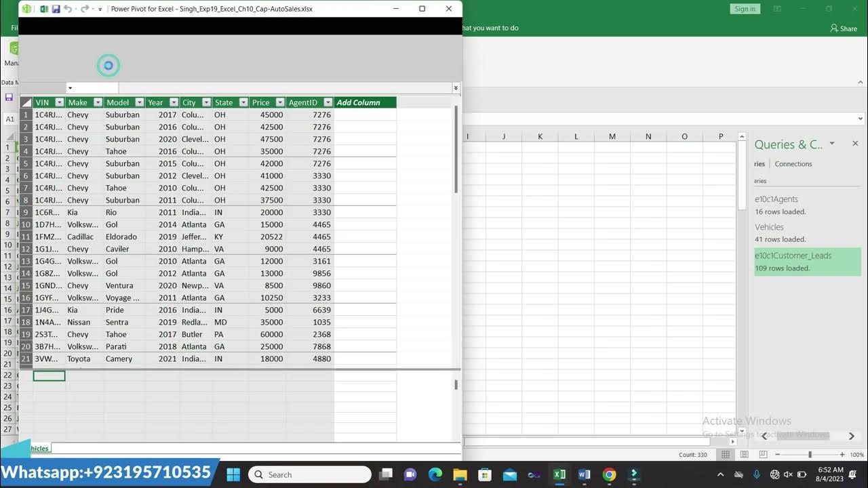Open the State column filter dropdown

pyautogui.click(x=243, y=102)
